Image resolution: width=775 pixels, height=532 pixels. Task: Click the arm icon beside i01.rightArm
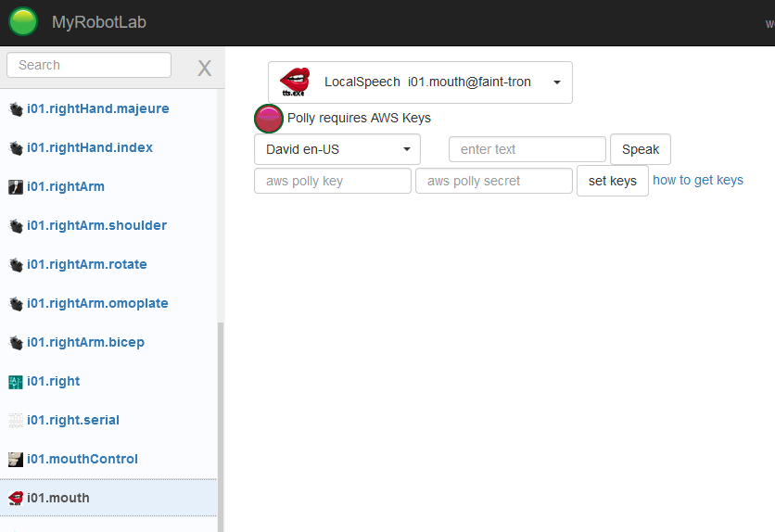pyautogui.click(x=16, y=187)
